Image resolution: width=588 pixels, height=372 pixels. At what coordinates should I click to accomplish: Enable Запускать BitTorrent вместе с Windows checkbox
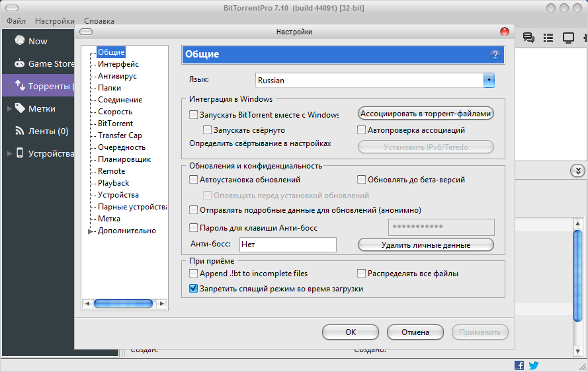click(x=194, y=114)
